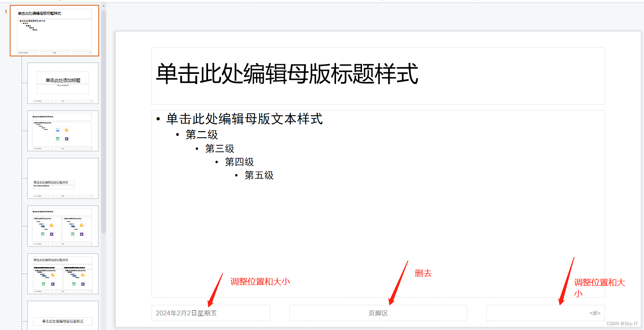Select the footer placeholder "页脚区"
Screen dimensions: 644x330
378,313
